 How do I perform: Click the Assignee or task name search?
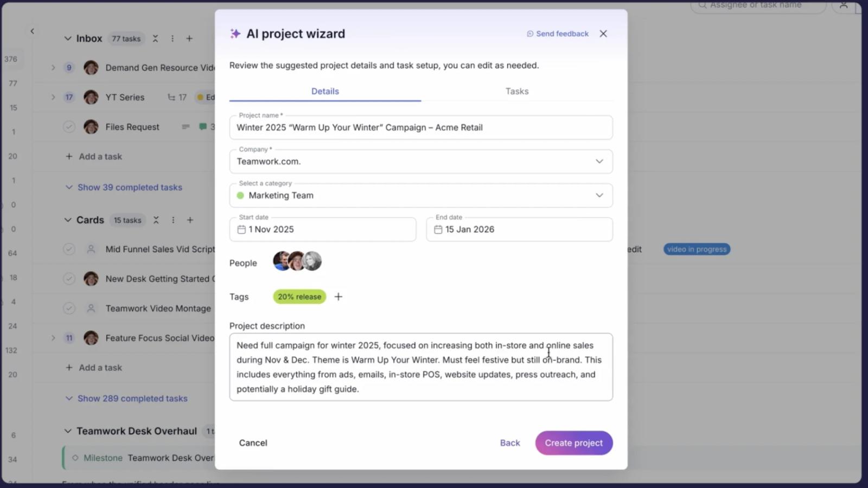click(x=758, y=5)
